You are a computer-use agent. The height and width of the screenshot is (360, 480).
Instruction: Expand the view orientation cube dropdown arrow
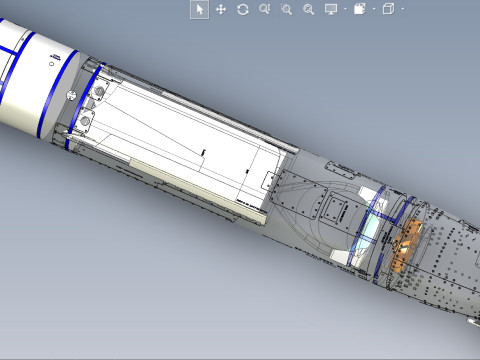[403, 9]
